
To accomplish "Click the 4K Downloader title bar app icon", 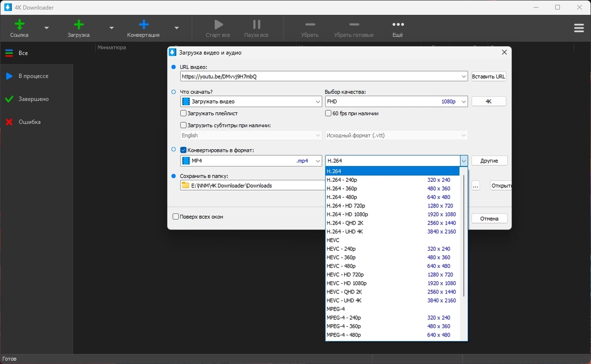I will (x=8, y=7).
